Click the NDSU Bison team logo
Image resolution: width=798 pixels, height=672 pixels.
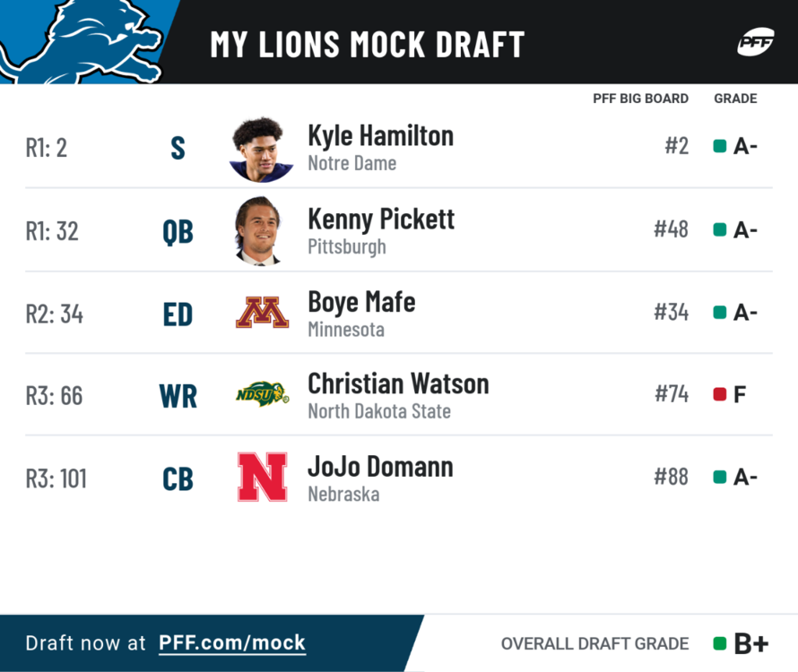point(262,394)
